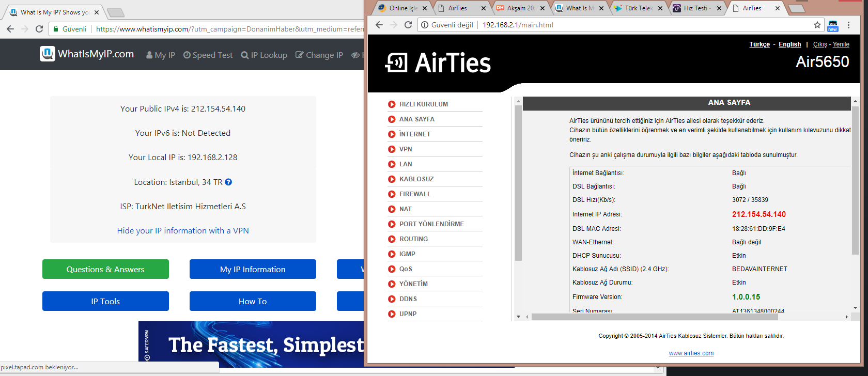This screenshot has height=376, width=868.
Task: Open the Change IP menu item
Action: click(x=319, y=55)
